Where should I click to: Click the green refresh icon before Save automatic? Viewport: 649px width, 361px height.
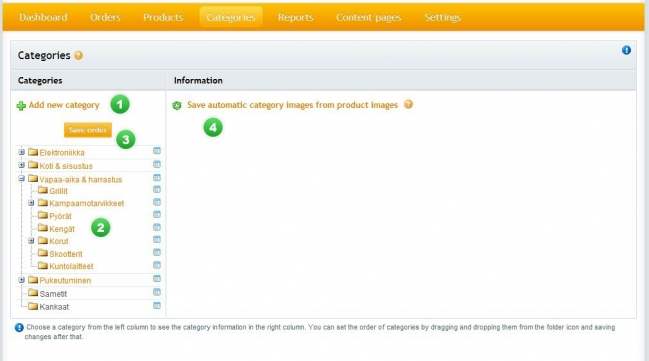tap(177, 106)
